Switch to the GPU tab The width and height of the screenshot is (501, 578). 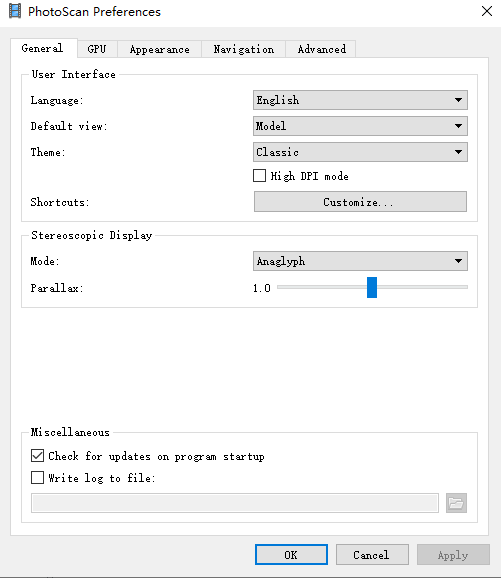pos(97,49)
